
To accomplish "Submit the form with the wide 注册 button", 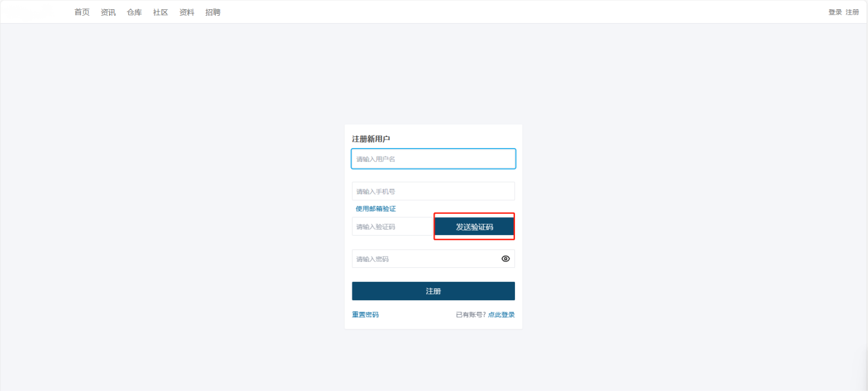I will 433,291.
